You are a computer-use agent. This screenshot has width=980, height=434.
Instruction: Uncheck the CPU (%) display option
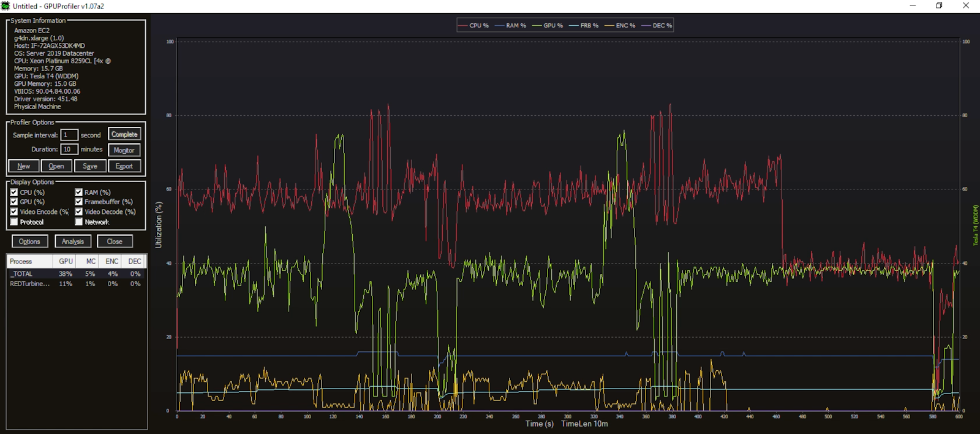(x=14, y=192)
